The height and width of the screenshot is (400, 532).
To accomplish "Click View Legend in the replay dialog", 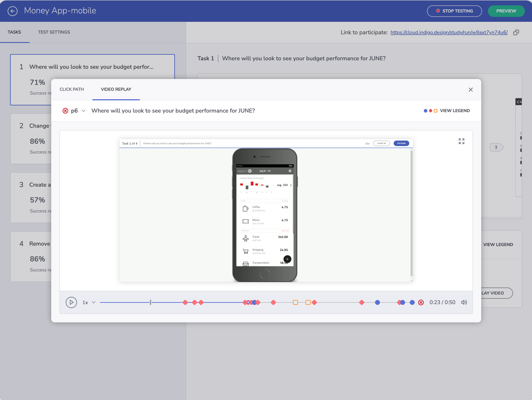I will point(447,111).
